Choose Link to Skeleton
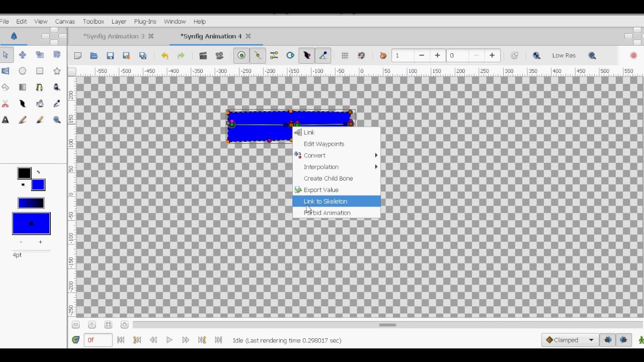Viewport: 644px width, 362px height. pyautogui.click(x=337, y=201)
